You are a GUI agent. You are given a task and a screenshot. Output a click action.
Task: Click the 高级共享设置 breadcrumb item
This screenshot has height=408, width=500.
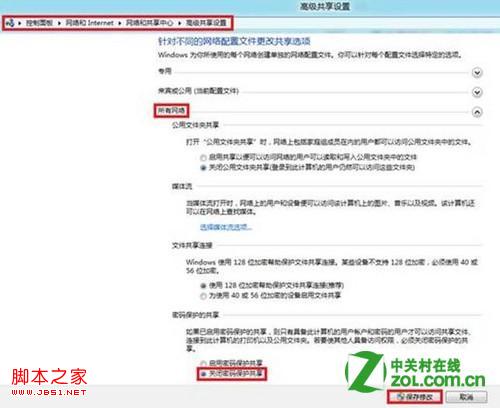(x=206, y=23)
